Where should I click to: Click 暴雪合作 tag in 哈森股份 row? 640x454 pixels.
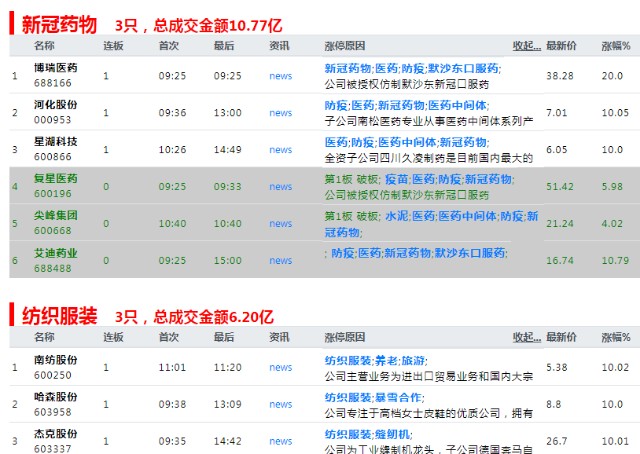click(x=398, y=397)
